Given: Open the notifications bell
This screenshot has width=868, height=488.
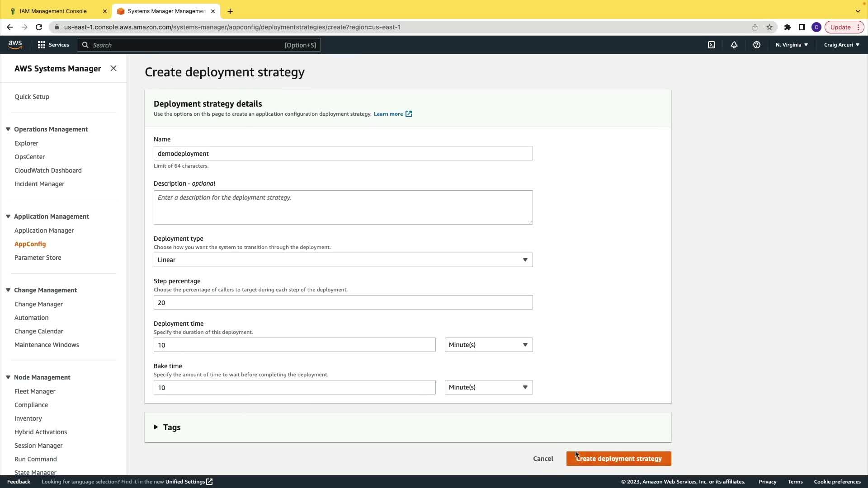Looking at the screenshot, I should (734, 45).
